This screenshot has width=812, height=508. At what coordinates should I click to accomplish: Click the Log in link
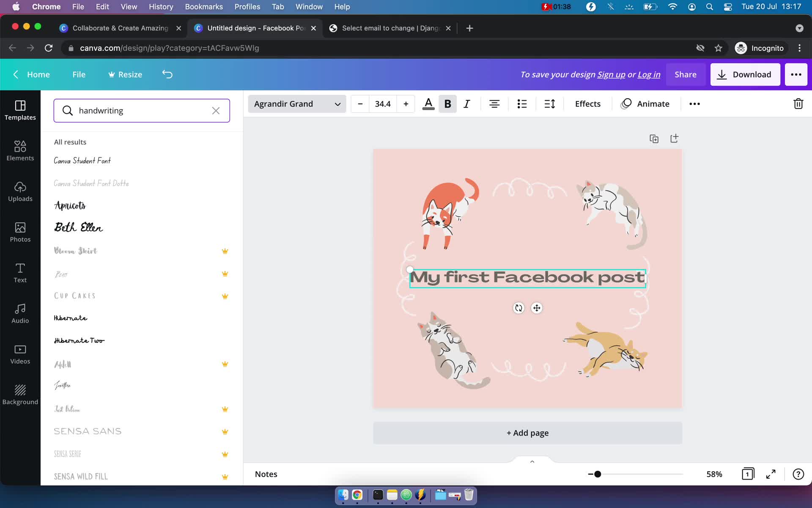pos(649,75)
